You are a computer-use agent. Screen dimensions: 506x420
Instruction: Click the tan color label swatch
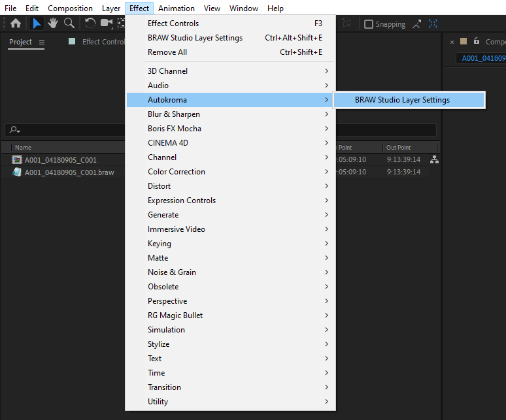click(464, 41)
